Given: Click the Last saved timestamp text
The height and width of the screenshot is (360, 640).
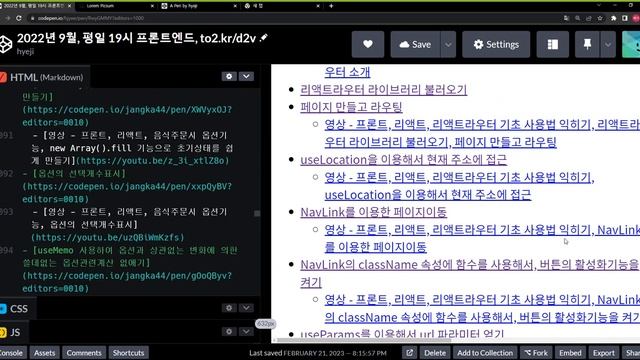Looking at the screenshot, I should pyautogui.click(x=318, y=353).
